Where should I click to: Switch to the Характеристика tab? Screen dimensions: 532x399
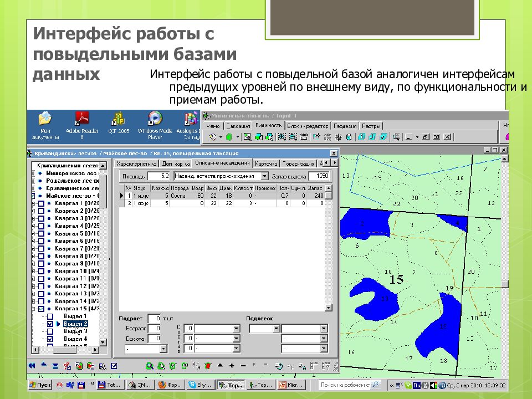136,163
